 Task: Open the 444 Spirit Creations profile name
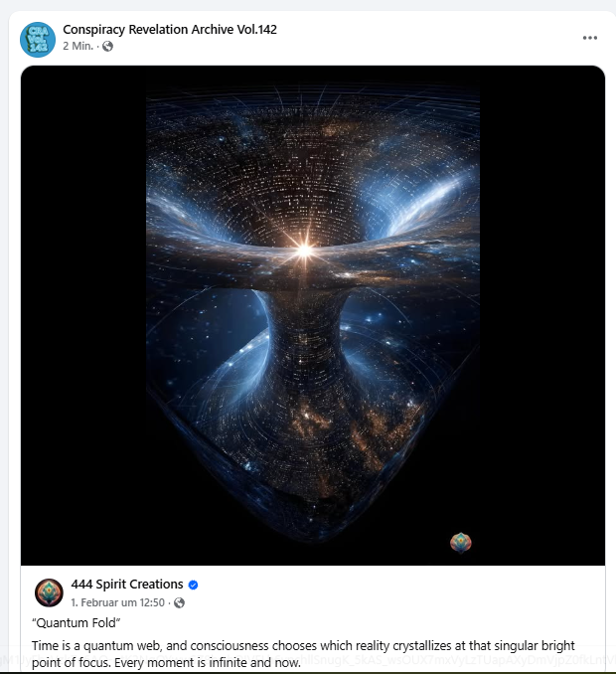[x=127, y=585]
